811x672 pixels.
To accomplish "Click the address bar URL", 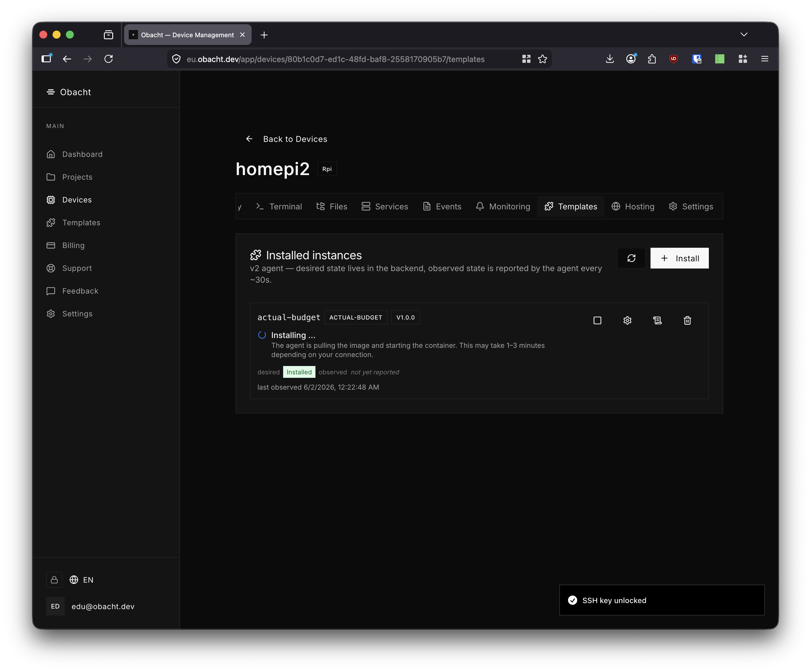I will point(335,59).
